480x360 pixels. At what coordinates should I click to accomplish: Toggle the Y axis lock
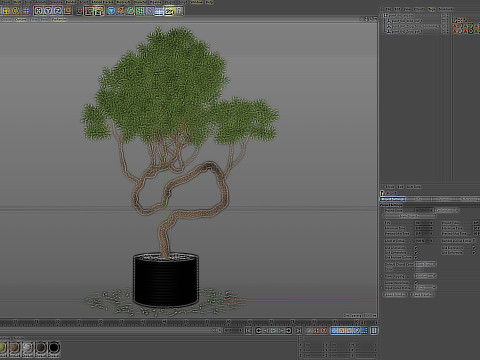(48, 11)
